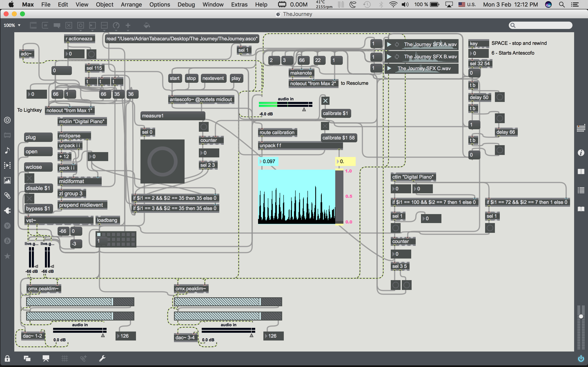This screenshot has height=367, width=588.
Task: Add a message box from top toolbar
Action: point(45,25)
